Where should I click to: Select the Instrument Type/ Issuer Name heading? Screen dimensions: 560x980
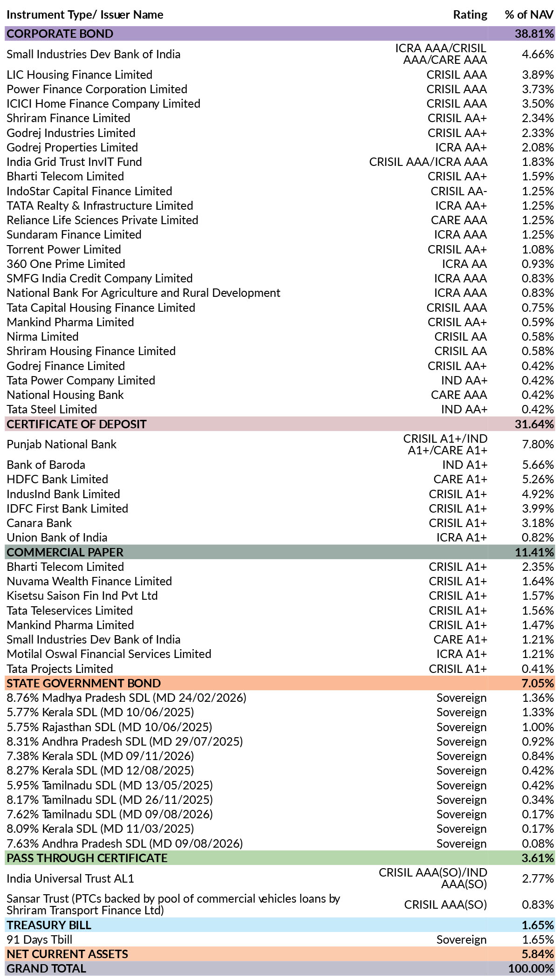coord(85,15)
